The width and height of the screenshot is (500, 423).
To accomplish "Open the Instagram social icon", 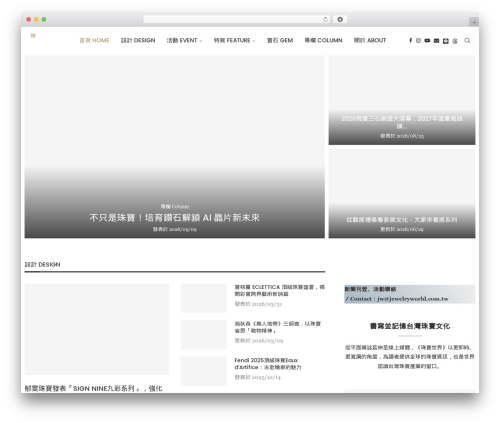I will (x=418, y=40).
